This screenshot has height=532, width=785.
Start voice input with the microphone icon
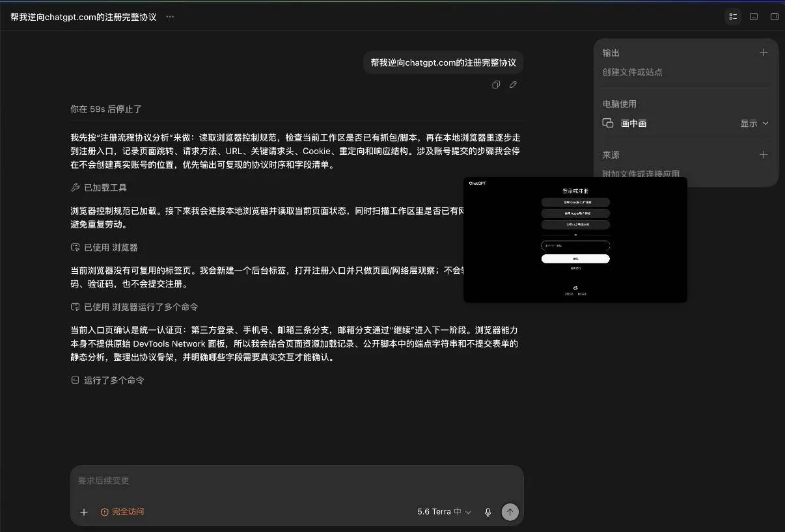click(488, 512)
